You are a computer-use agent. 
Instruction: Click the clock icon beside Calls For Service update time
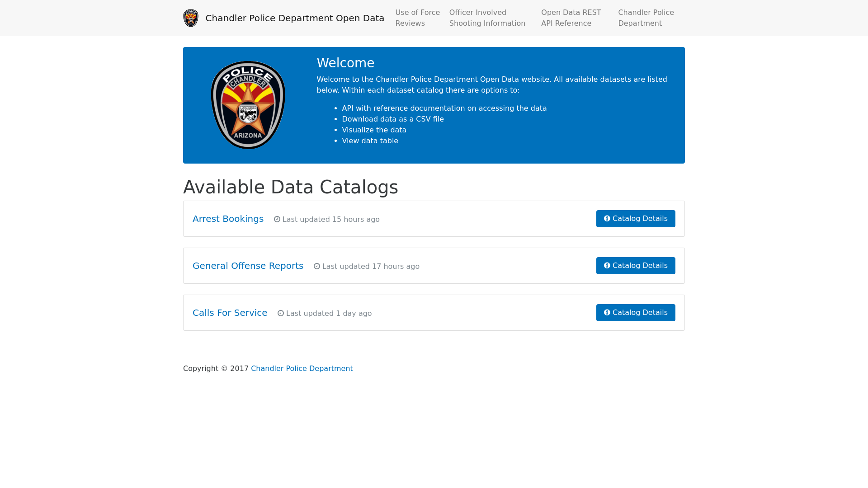(281, 313)
